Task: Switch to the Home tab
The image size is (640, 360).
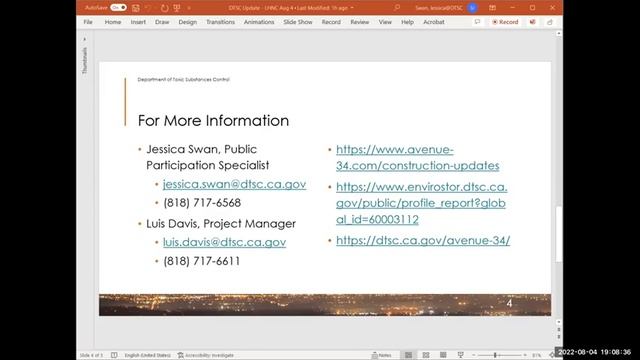Action: pos(113,22)
